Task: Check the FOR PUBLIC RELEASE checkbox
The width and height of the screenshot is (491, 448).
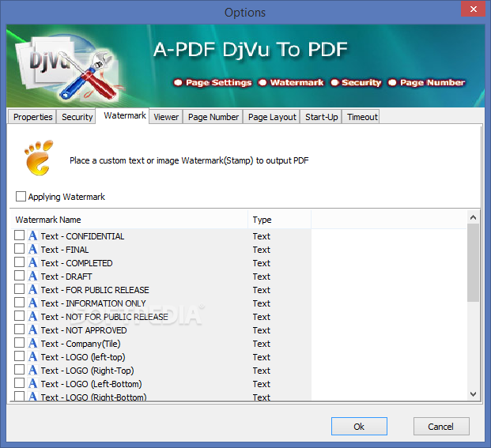Action: tap(20, 289)
